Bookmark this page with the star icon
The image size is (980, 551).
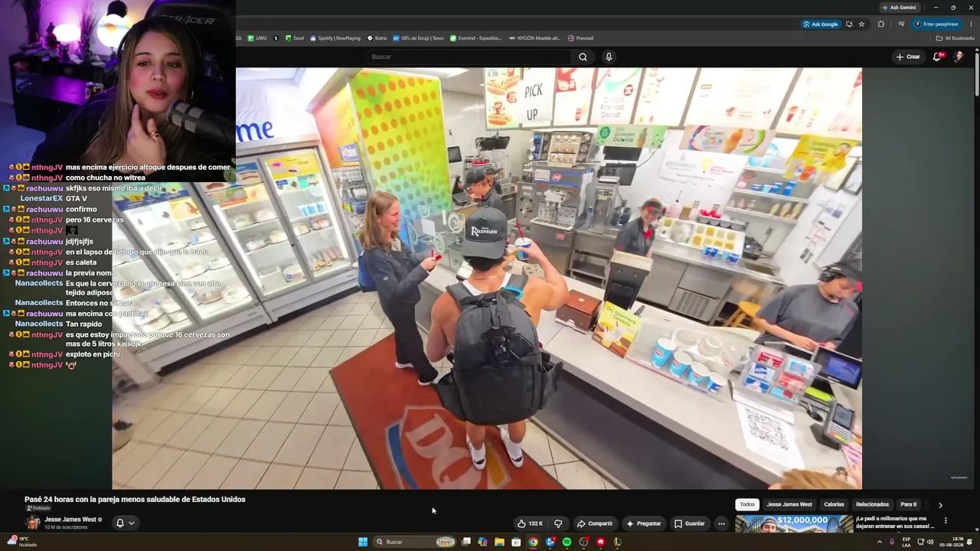click(861, 24)
